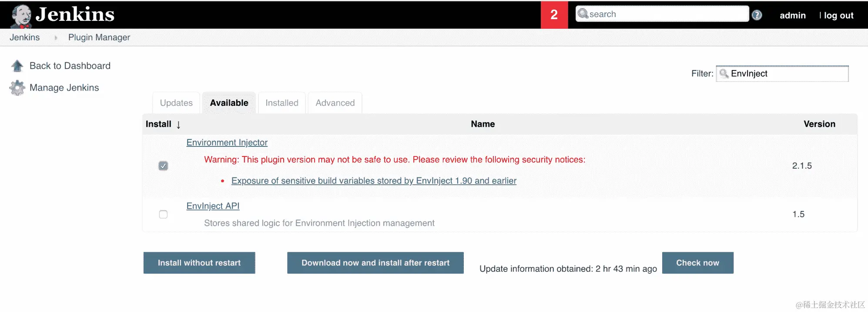The height and width of the screenshot is (312, 868).
Task: Click the Plugin Manager breadcrumb
Action: pos(99,37)
